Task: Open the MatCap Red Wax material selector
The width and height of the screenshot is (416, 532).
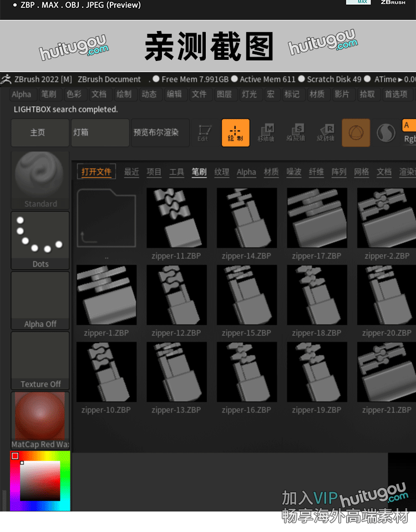Action: pos(40,421)
